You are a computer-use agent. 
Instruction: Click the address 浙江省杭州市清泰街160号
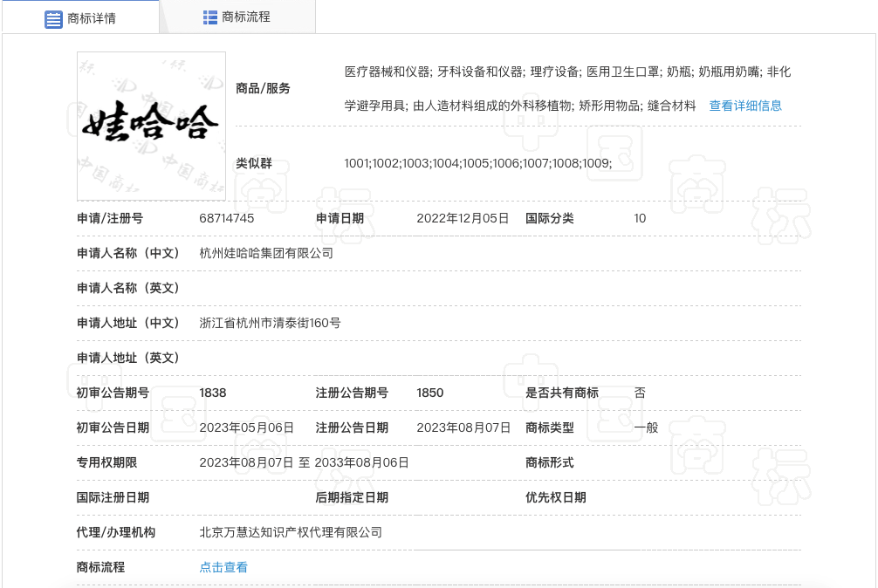tap(270, 323)
